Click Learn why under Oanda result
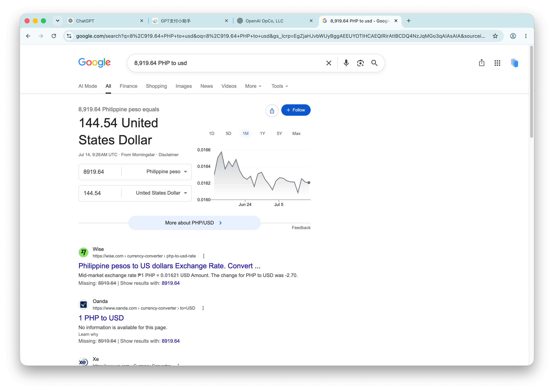554x392 pixels. 88,334
